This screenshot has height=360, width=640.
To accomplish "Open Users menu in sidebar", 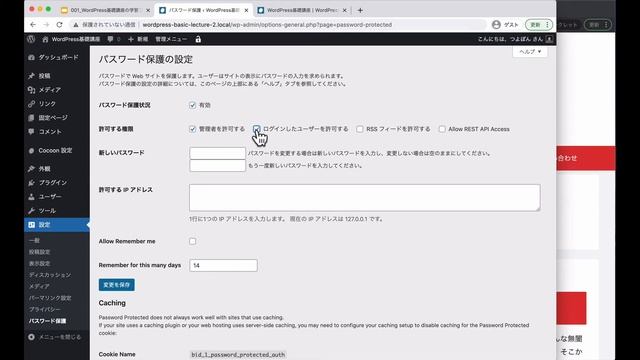I will (57, 196).
